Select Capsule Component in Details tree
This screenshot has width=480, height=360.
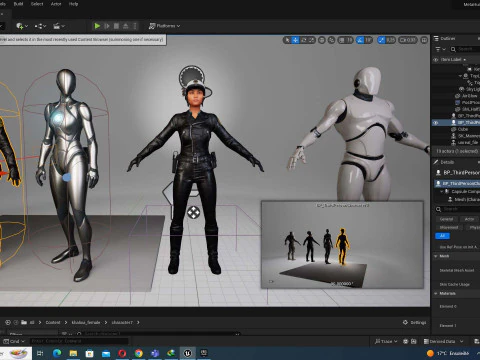[463, 192]
